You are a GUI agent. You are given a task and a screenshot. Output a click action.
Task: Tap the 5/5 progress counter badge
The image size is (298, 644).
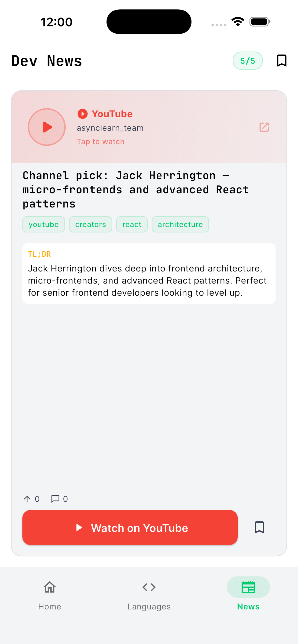(247, 61)
